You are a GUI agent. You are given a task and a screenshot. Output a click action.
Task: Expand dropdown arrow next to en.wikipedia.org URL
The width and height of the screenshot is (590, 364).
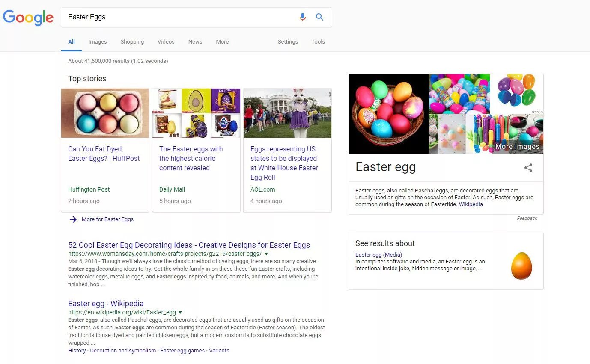tap(180, 313)
